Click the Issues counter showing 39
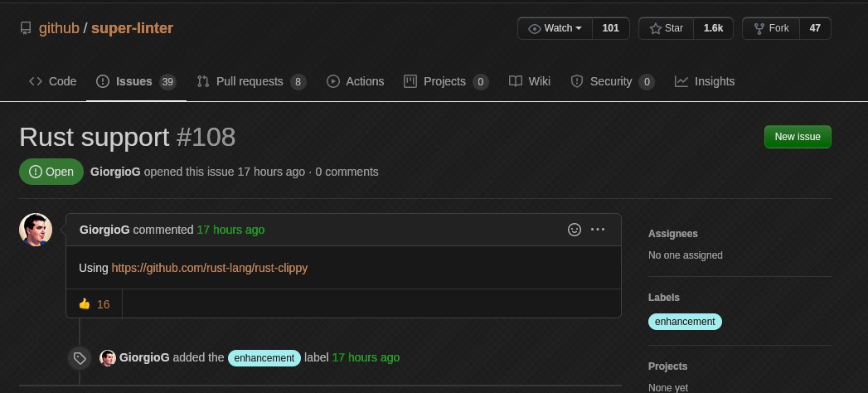868x393 pixels. (167, 82)
